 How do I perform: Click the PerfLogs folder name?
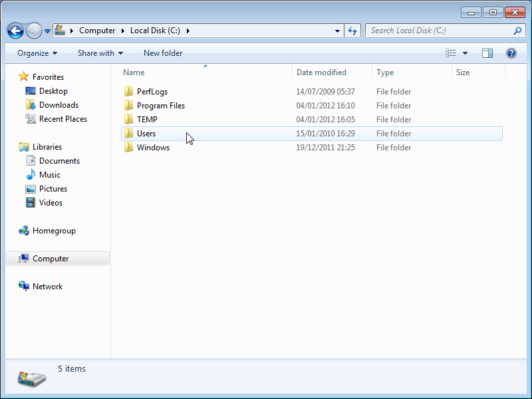click(x=152, y=92)
